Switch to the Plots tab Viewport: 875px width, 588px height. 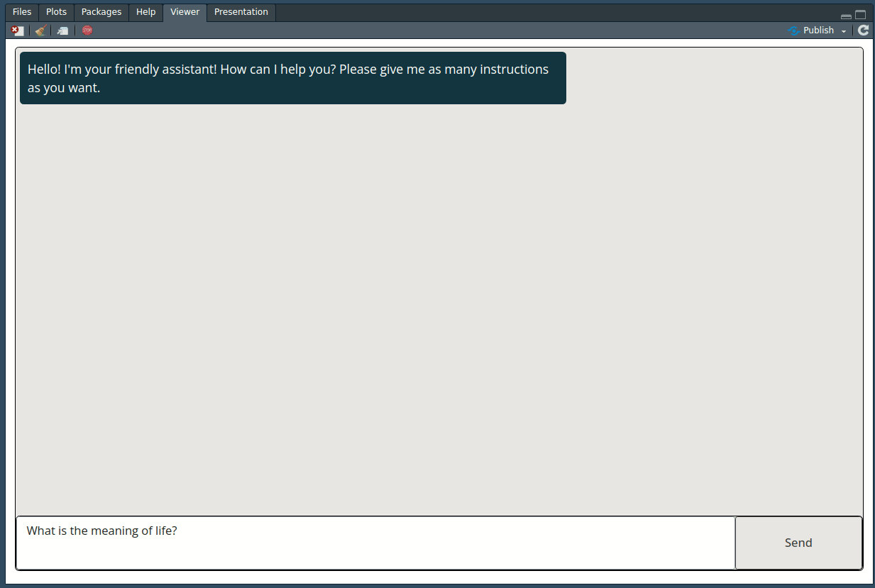coord(57,12)
